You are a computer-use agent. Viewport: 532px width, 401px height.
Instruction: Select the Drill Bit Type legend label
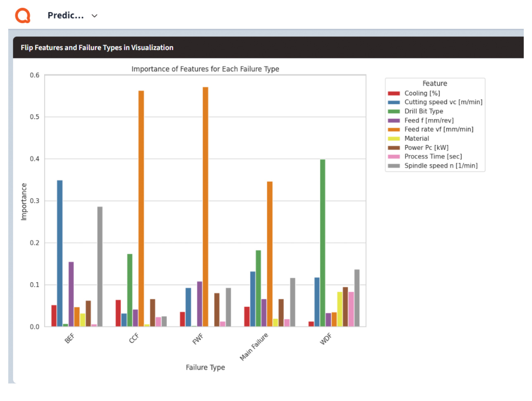click(423, 111)
